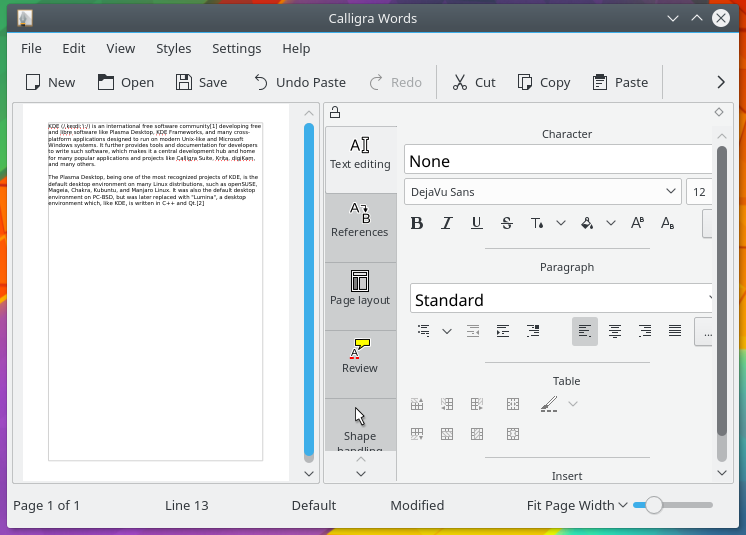Click the strikethrough icon
Screen dimensions: 746x535
point(507,223)
